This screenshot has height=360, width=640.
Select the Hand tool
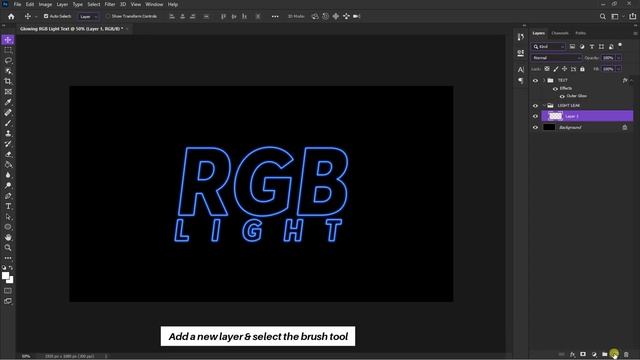[8, 237]
